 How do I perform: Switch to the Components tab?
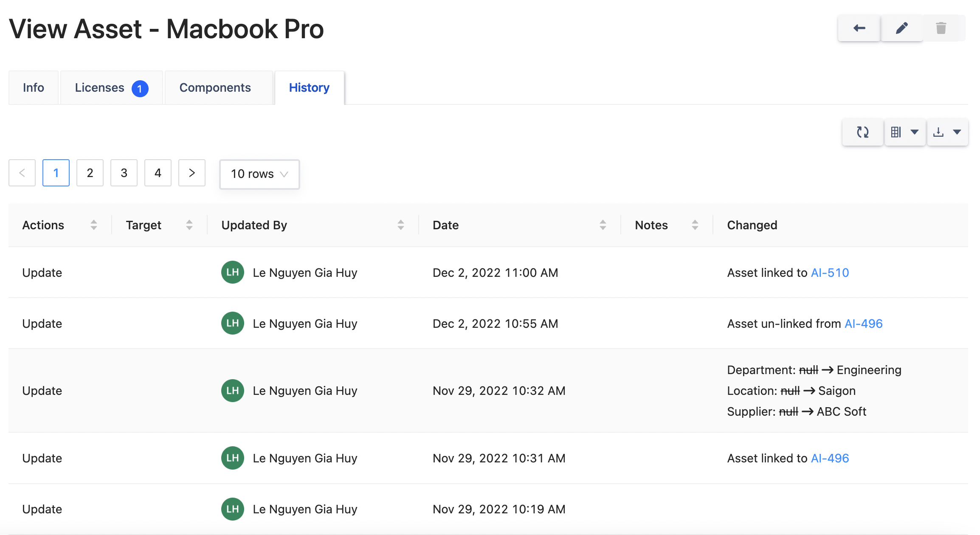[x=215, y=88]
